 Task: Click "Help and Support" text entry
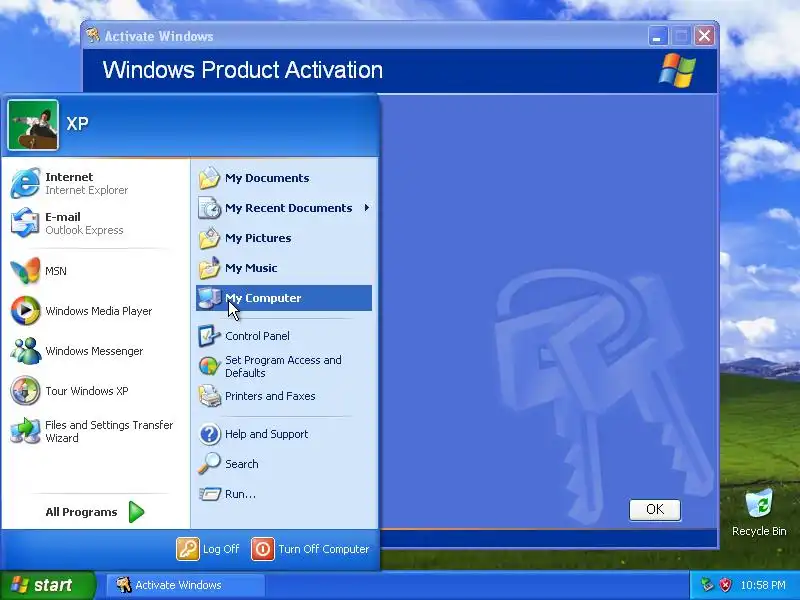click(266, 434)
